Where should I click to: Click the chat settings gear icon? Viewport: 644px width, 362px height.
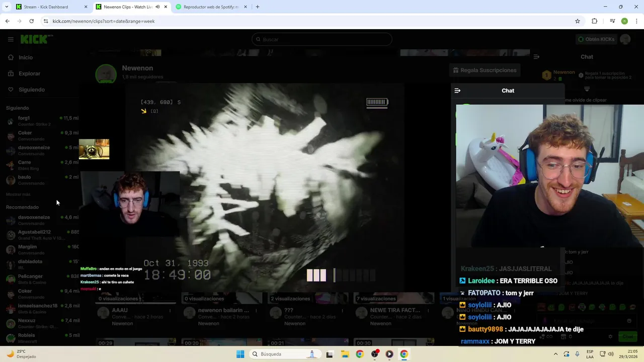click(x=610, y=336)
